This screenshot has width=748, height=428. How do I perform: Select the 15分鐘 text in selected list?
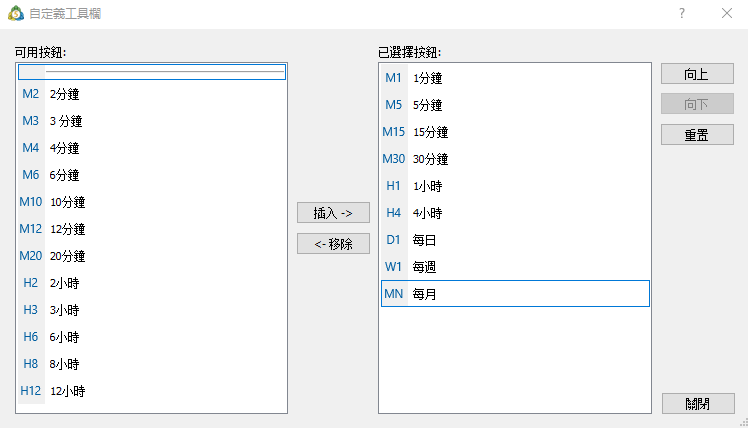431,132
